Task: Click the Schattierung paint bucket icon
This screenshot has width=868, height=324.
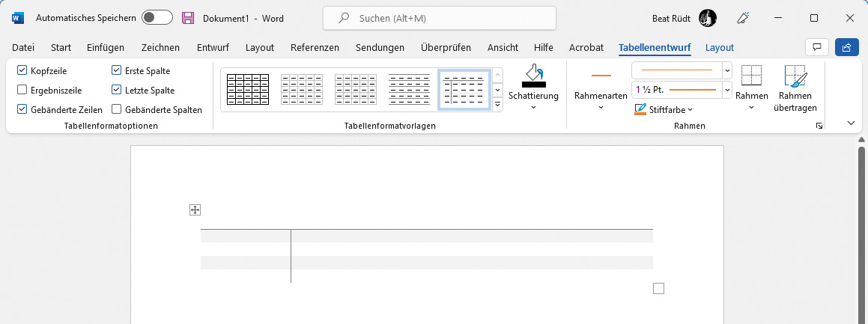Action: (533, 76)
